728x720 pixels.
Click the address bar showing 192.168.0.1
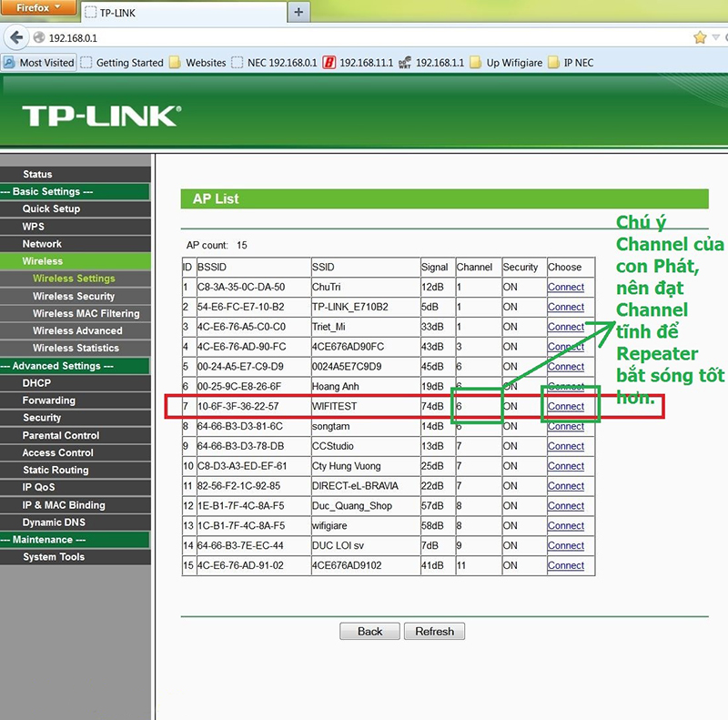pyautogui.click(x=362, y=37)
